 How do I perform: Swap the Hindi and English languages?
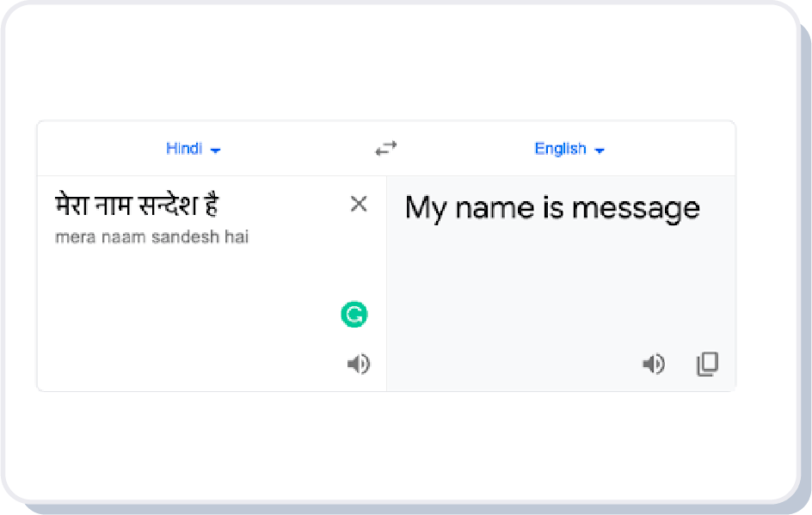(385, 149)
